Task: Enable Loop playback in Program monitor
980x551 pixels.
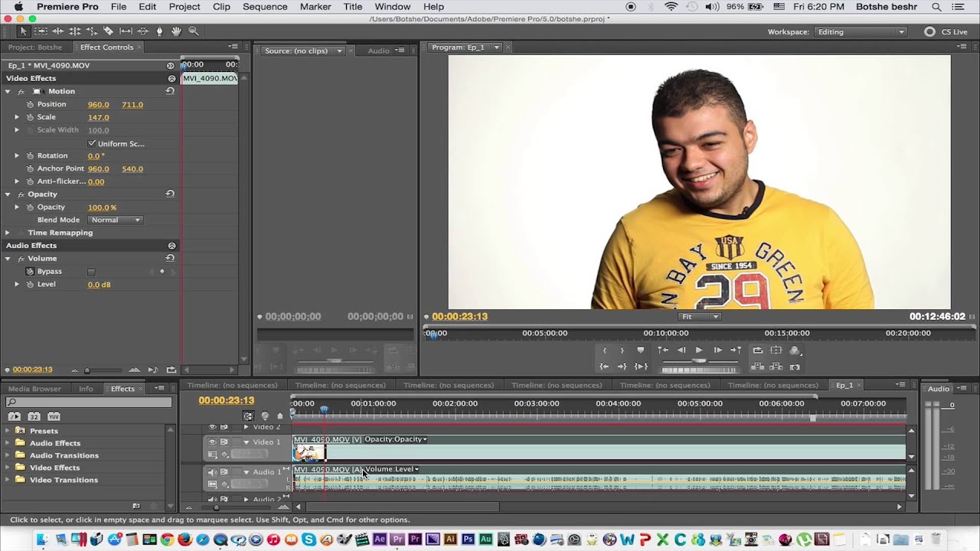Action: [x=758, y=350]
